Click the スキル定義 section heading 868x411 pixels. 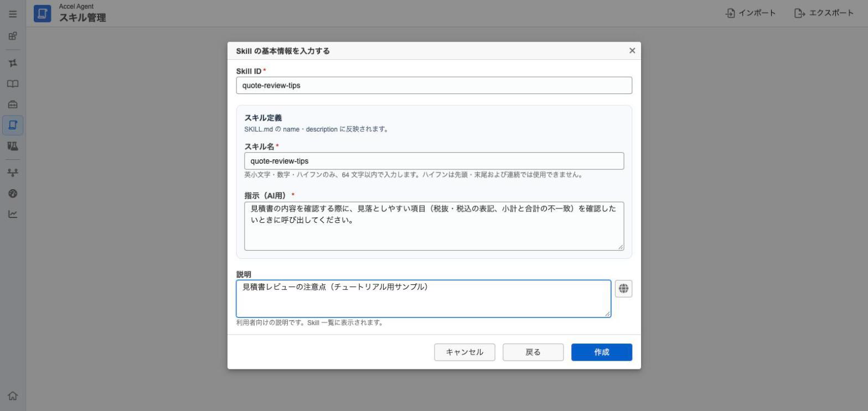263,118
